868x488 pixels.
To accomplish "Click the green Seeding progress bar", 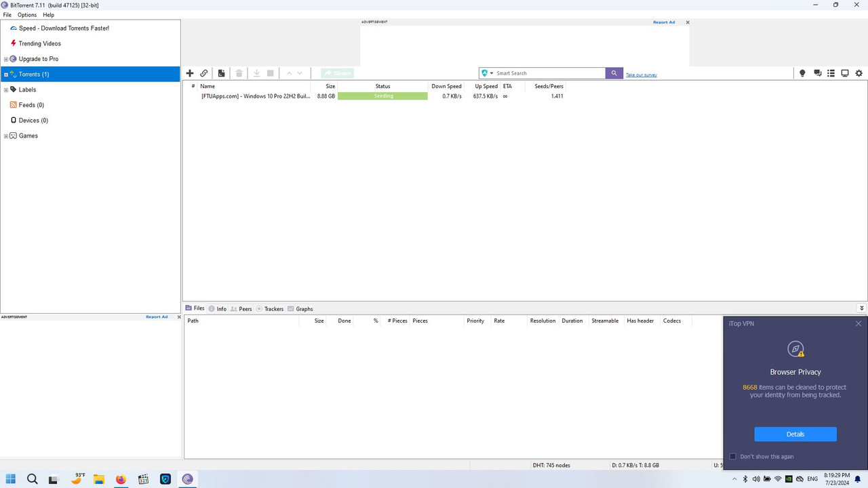I will [x=382, y=96].
